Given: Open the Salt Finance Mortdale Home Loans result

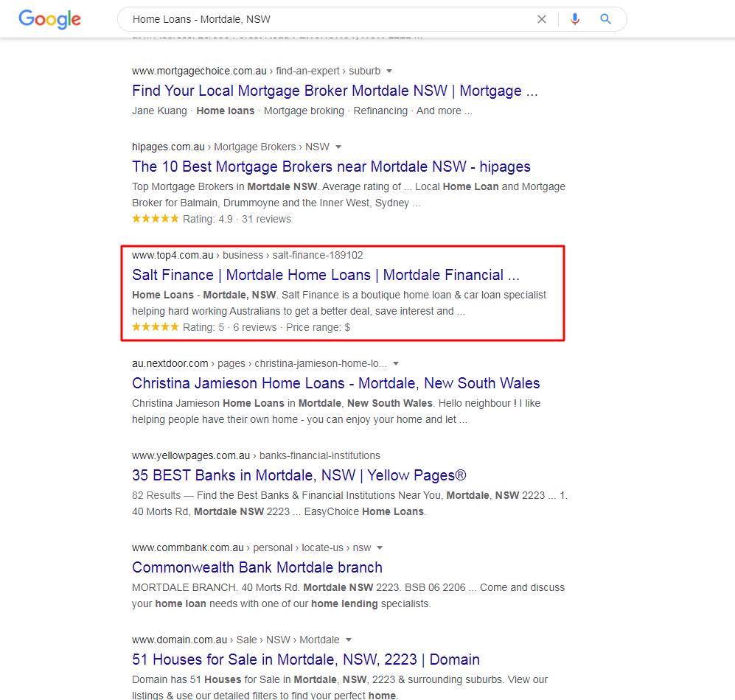Looking at the screenshot, I should pos(325,275).
